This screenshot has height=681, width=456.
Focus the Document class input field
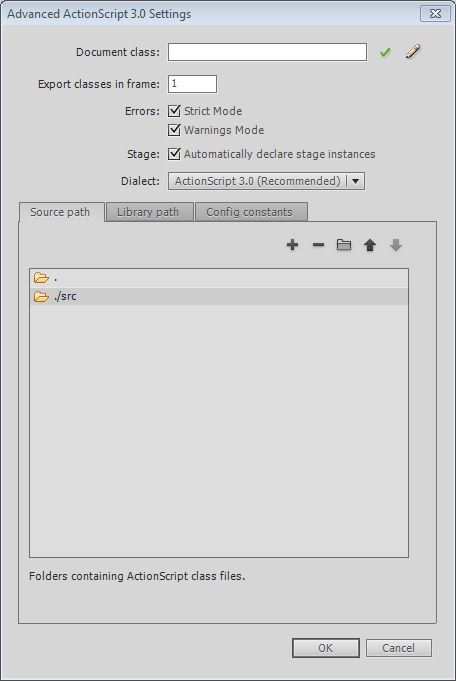267,52
